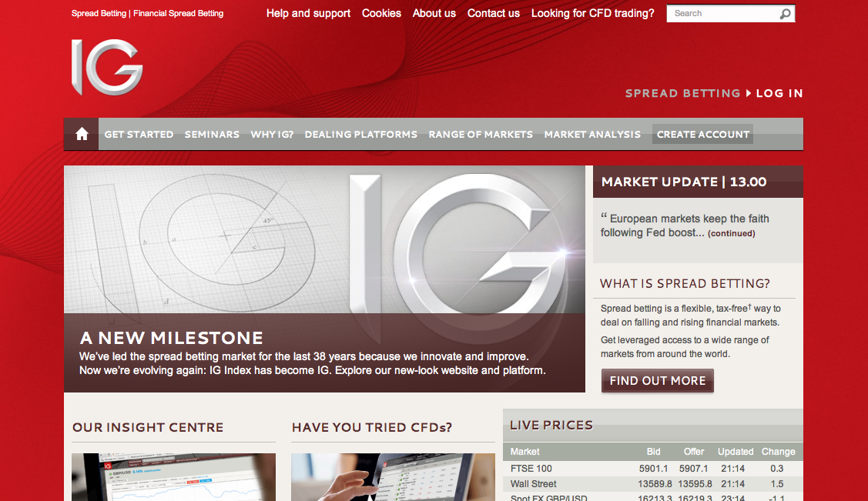Click CREATE ACCOUNT button
The width and height of the screenshot is (868, 501).
click(702, 135)
